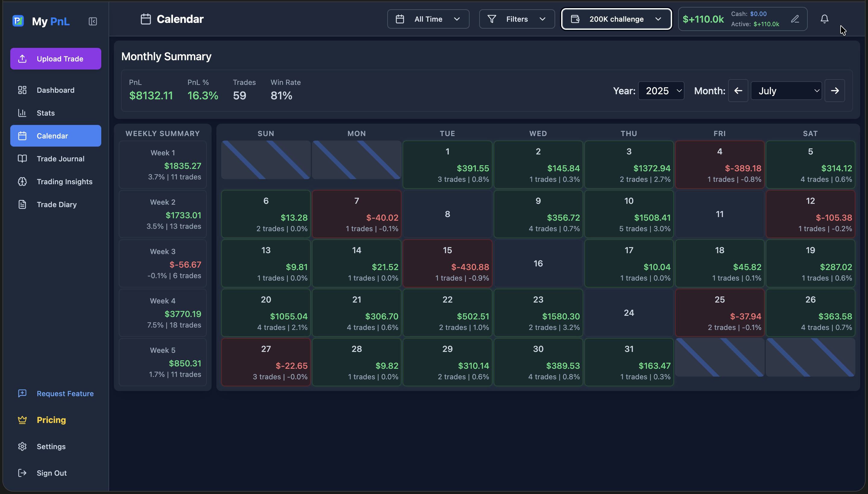Image resolution: width=868 pixels, height=494 pixels.
Task: Open Trade Journal from sidebar
Action: point(60,158)
